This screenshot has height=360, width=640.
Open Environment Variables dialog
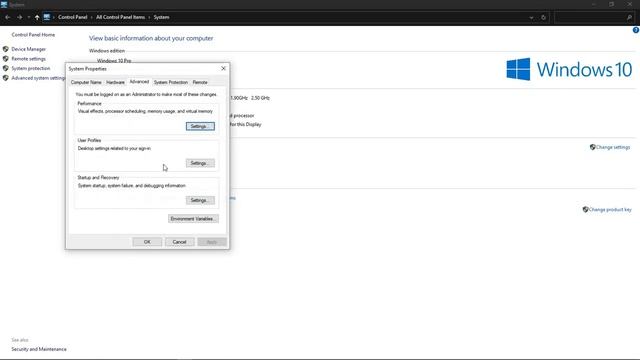pos(193,218)
